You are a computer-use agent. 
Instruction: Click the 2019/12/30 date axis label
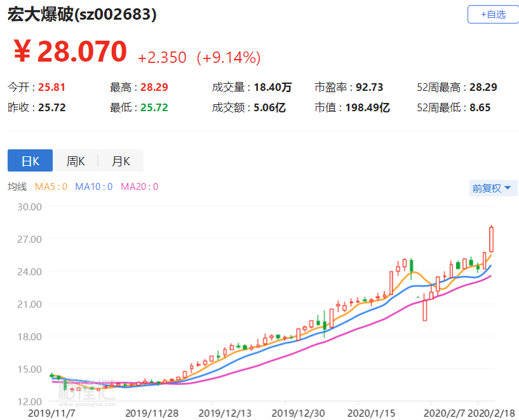tap(298, 413)
